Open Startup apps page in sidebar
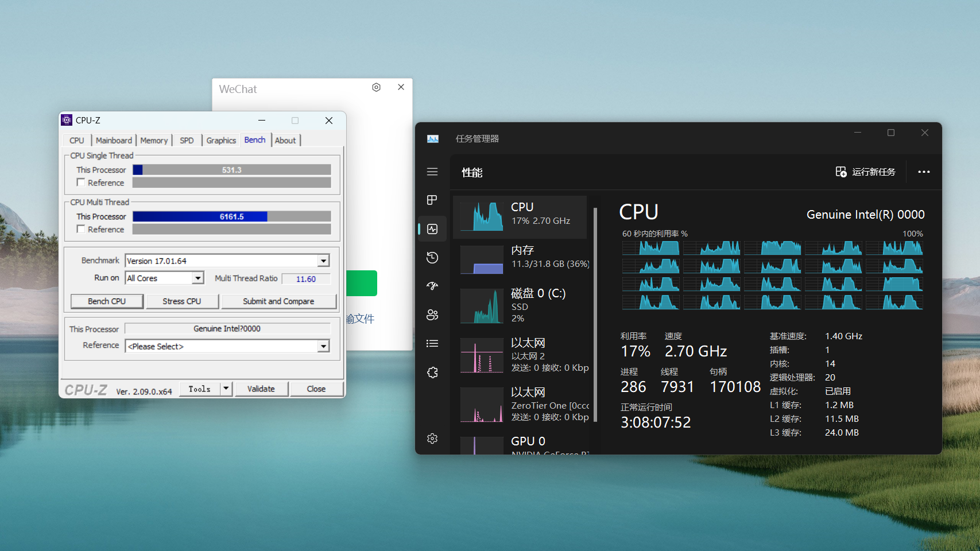 tap(432, 286)
